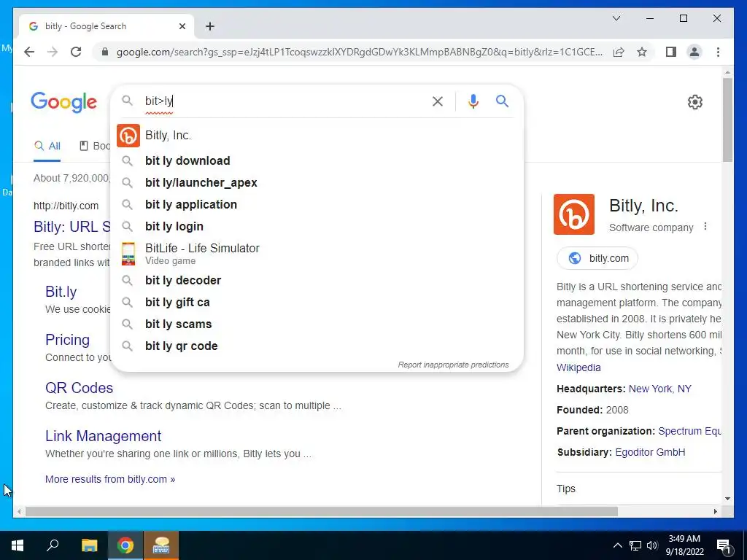The image size is (747, 560).
Task: Share this page from the address bar
Action: click(x=619, y=52)
